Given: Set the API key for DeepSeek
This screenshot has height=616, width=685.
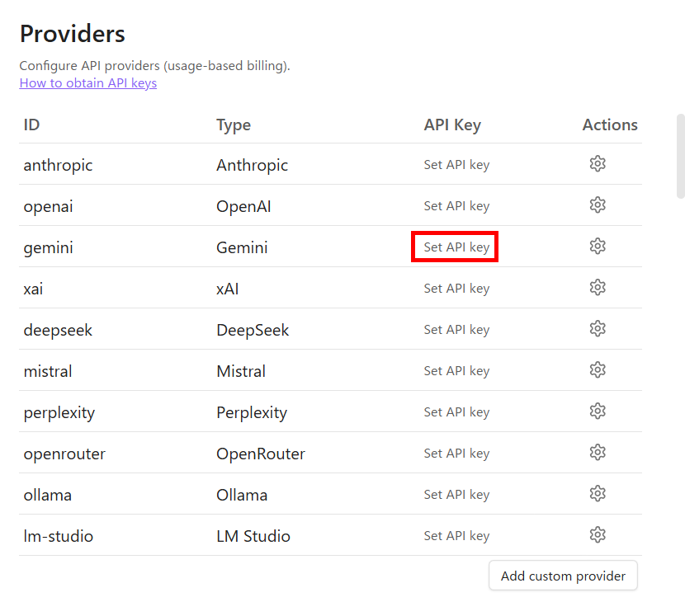Looking at the screenshot, I should [x=456, y=330].
